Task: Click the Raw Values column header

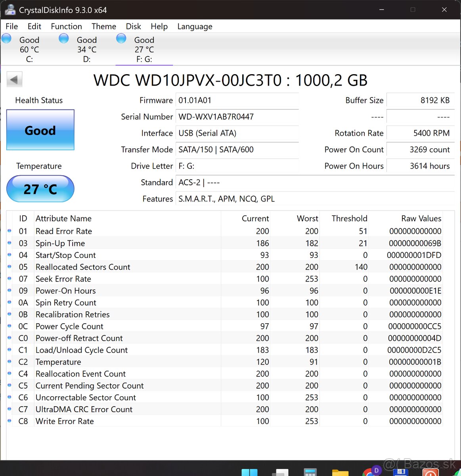Action: [x=421, y=219]
